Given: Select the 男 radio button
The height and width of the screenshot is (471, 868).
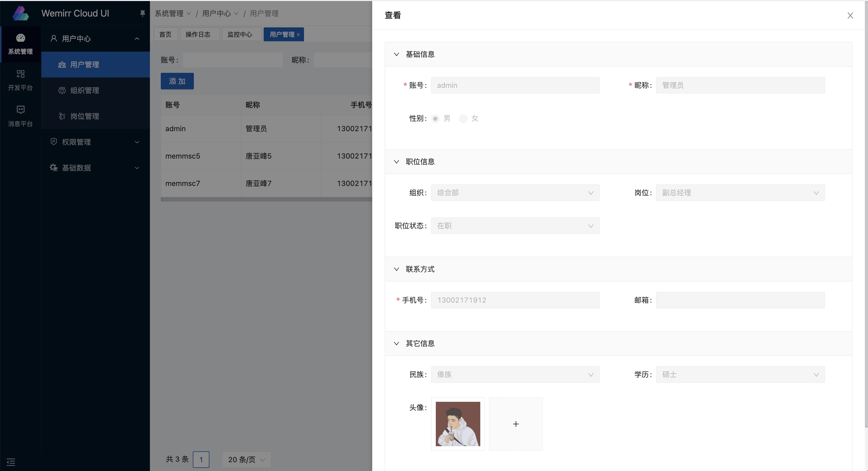Looking at the screenshot, I should (435, 119).
